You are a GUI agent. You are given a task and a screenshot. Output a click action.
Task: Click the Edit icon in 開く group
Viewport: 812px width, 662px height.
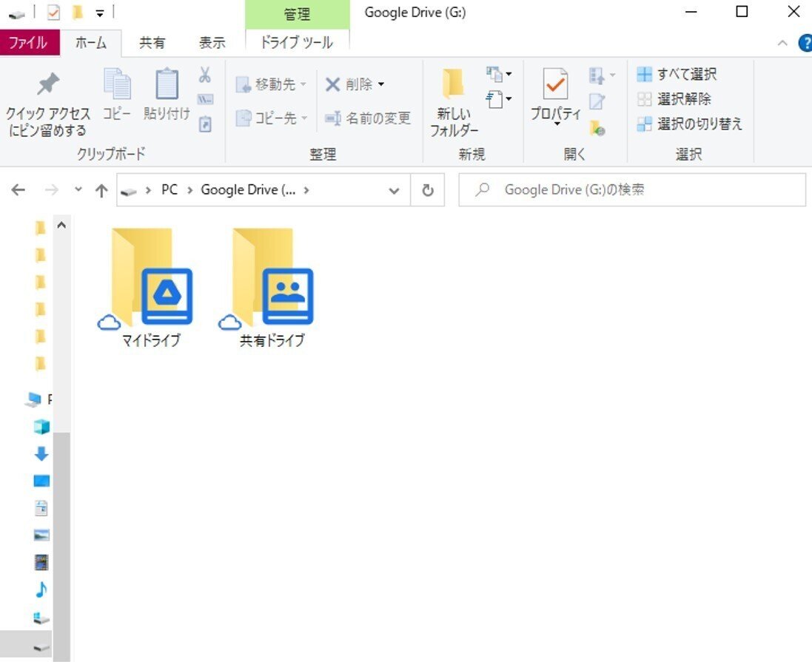pyautogui.click(x=597, y=101)
